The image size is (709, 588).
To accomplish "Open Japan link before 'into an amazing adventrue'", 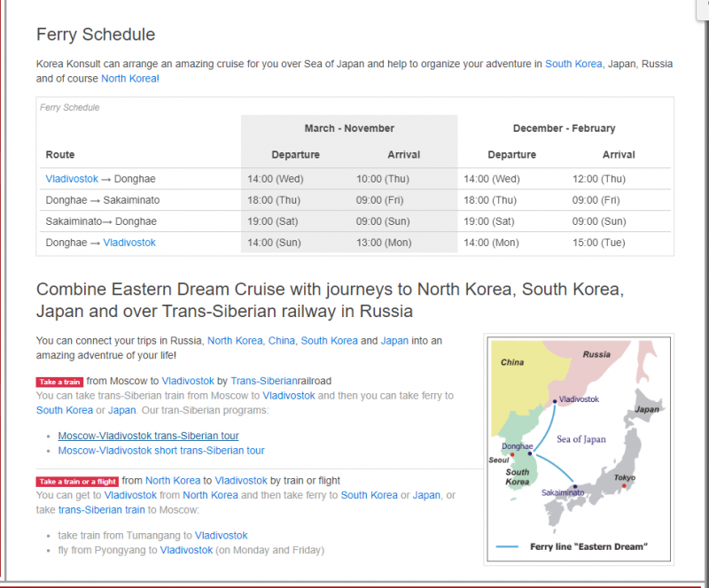I will [394, 340].
